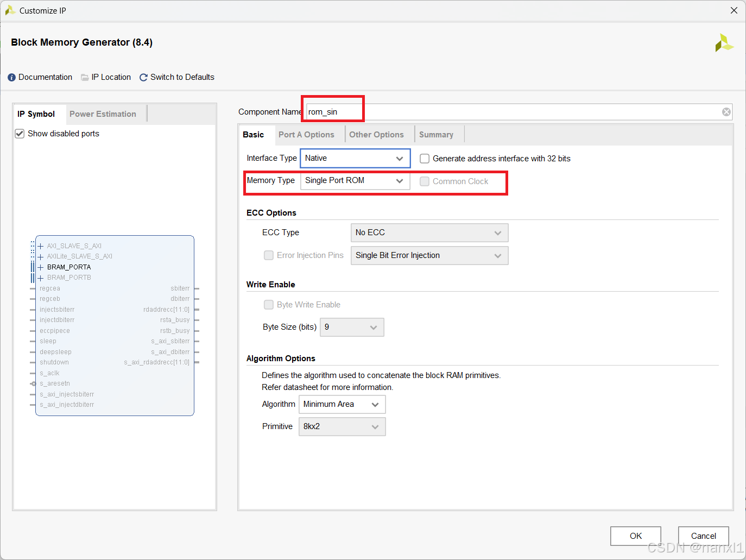Click the Xilinx logo in the header

click(724, 43)
